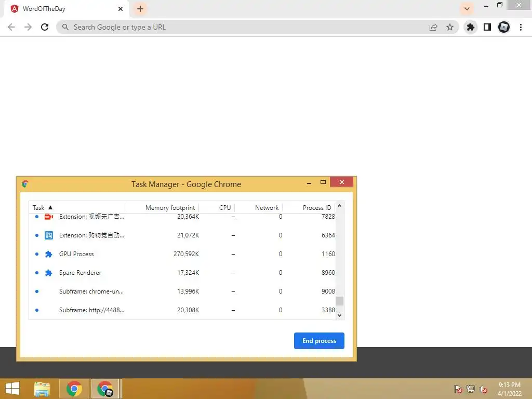This screenshot has width=532, height=399.
Task: Reload the current page
Action: (x=45, y=27)
